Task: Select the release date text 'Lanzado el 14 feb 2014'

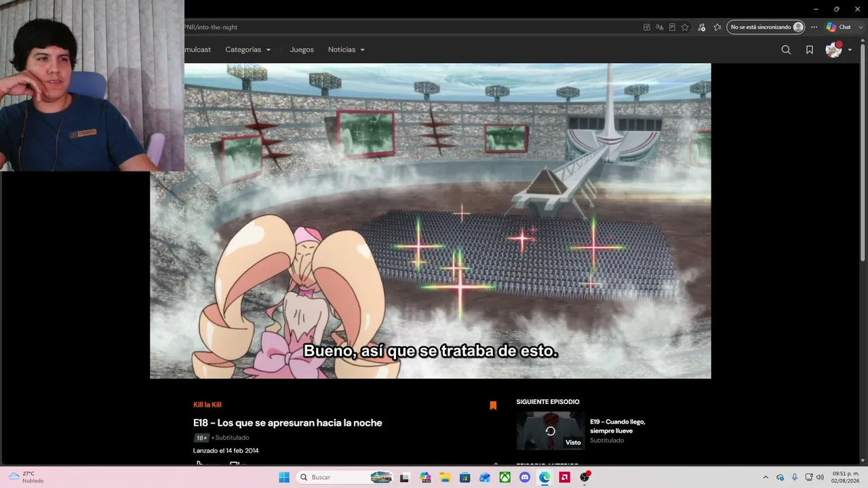Action: pos(226,451)
